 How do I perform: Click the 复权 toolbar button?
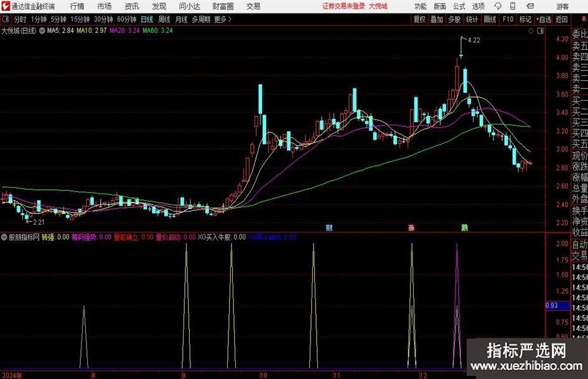pos(419,19)
